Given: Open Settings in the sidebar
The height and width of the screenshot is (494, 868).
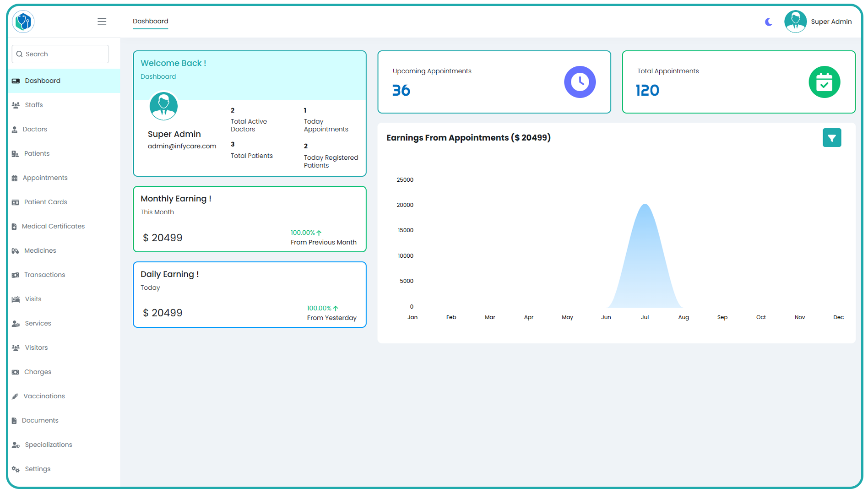Looking at the screenshot, I should point(64,469).
